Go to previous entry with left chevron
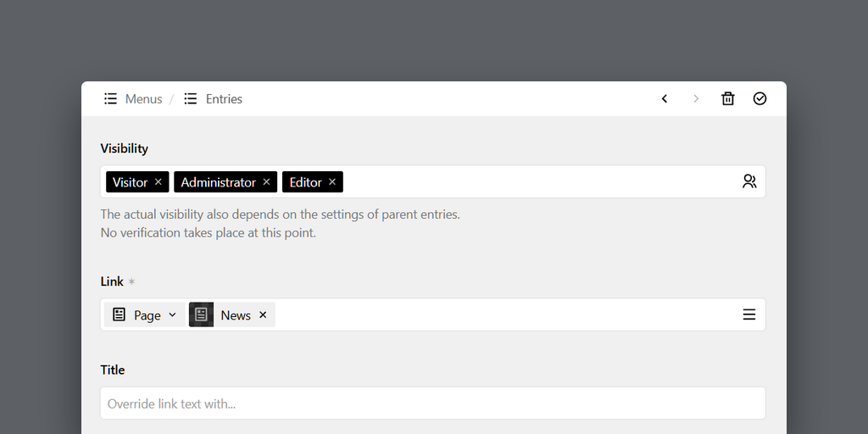868x434 pixels. point(665,98)
